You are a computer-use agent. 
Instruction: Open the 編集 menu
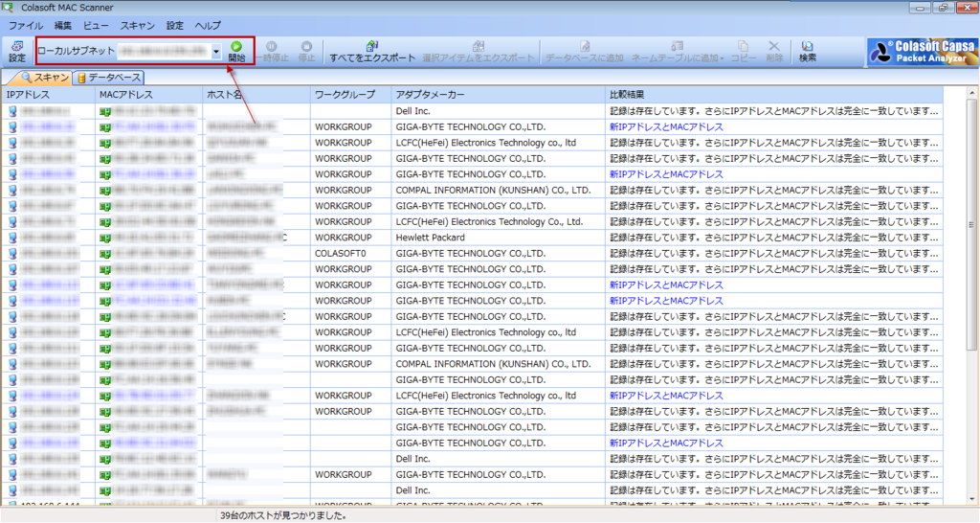62,26
